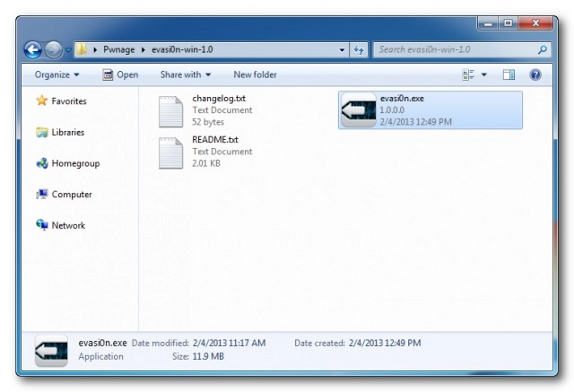Select Homegroup in navigation pane
The height and width of the screenshot is (392, 574).
(x=75, y=163)
